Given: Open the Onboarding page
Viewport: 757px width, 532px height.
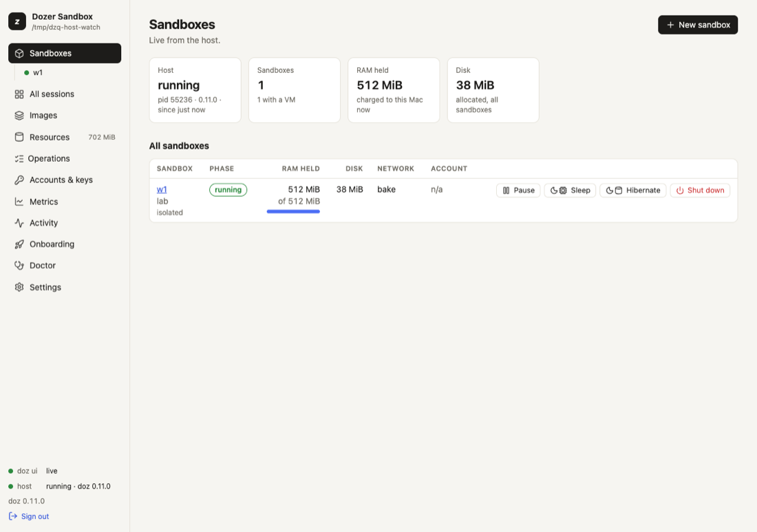Looking at the screenshot, I should 65,244.
